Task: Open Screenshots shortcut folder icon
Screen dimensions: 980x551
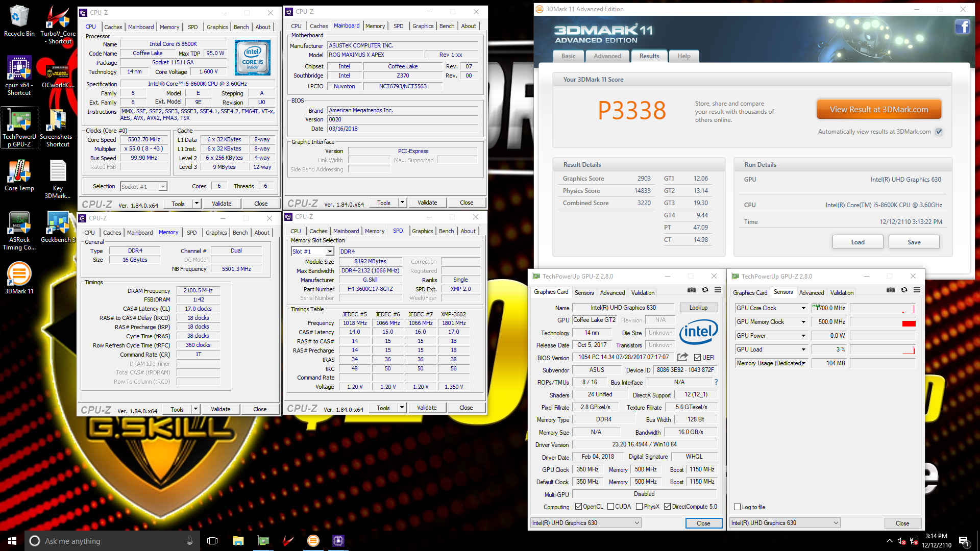Action: 58,128
